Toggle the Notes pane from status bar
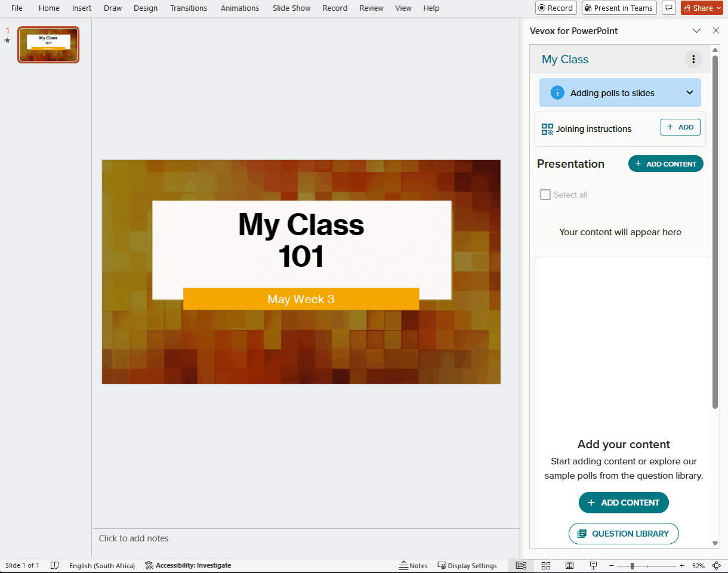Viewport: 728px width, 573px height. click(x=414, y=565)
